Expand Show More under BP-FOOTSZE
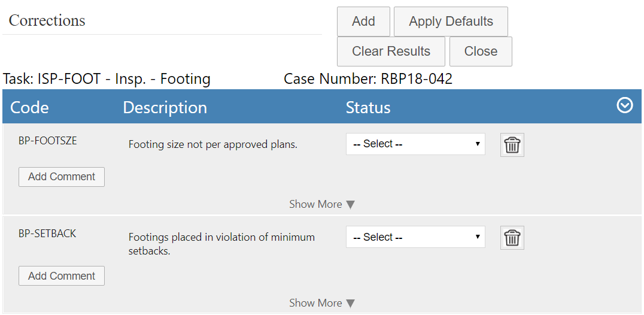The image size is (644, 315). point(321,204)
